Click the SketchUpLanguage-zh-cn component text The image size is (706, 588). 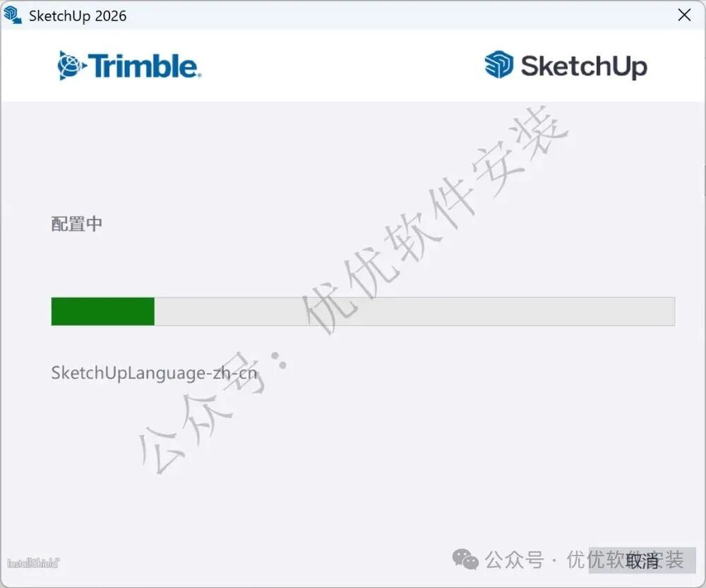[154, 373]
